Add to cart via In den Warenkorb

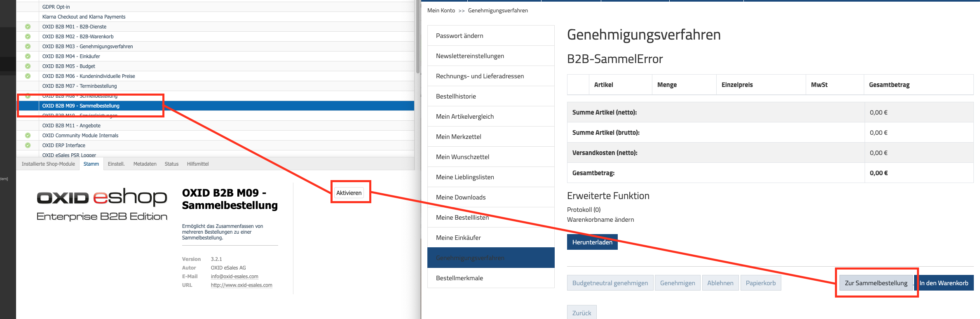944,283
